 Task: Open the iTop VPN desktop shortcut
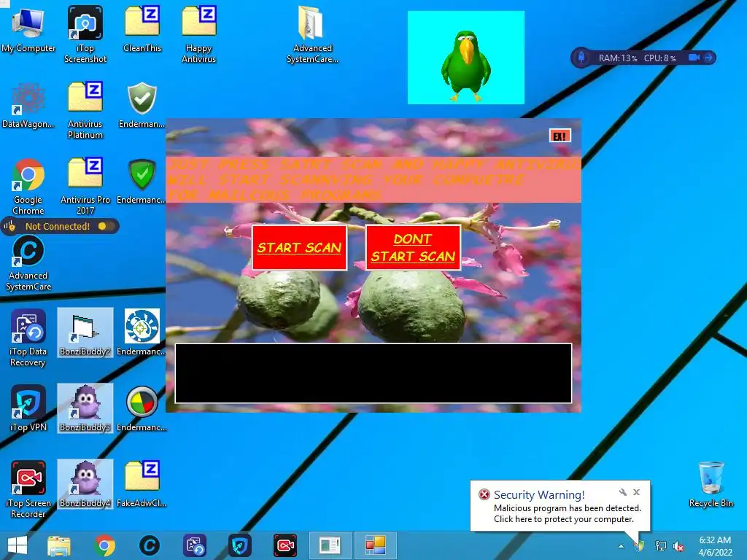(x=28, y=408)
